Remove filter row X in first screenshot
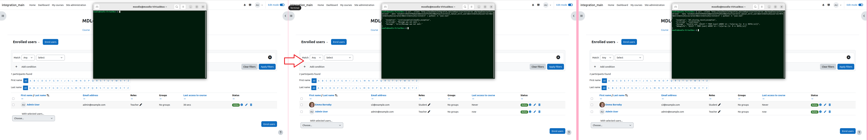Image resolution: width=868 pixels, height=140 pixels. pyautogui.click(x=270, y=57)
